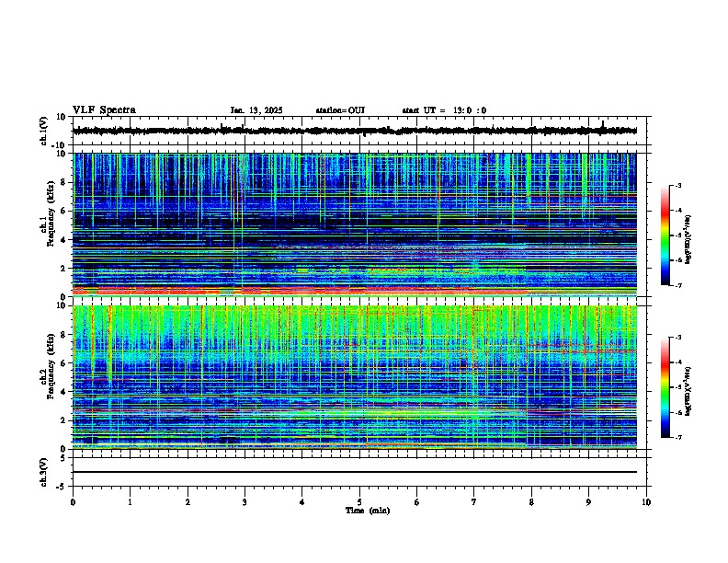Select the date text "Jan. 13, 2025"
The image size is (728, 563).
point(256,110)
